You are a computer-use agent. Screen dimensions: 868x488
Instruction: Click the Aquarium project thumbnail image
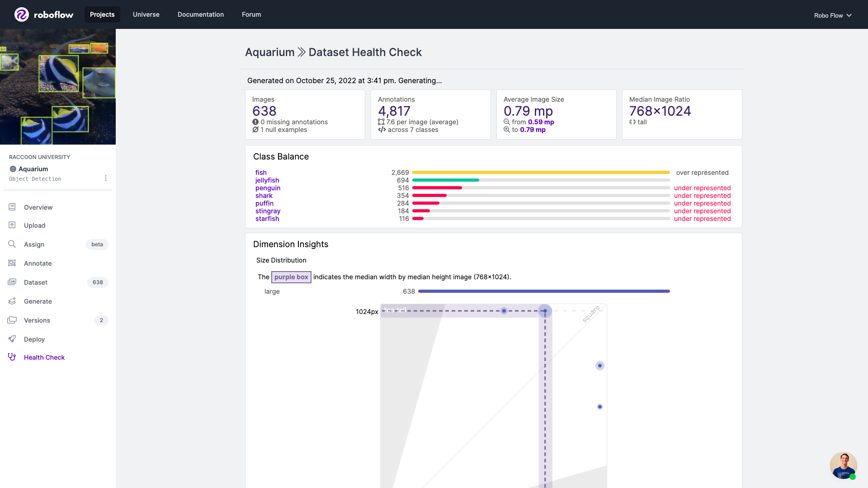[58, 87]
